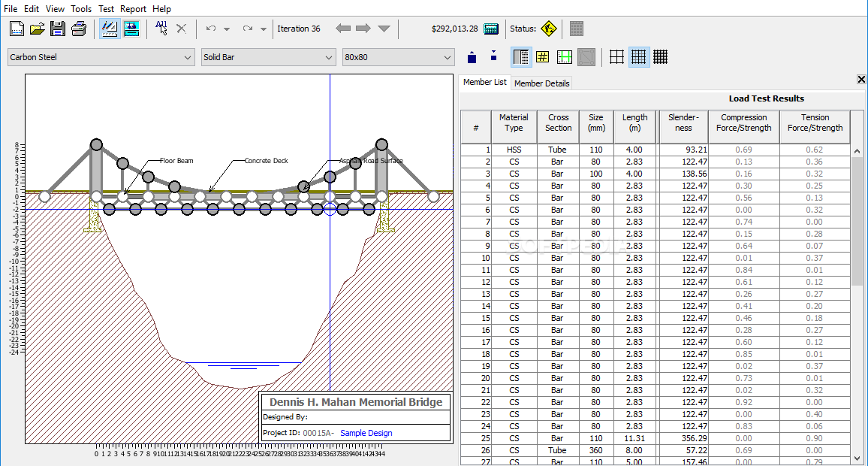The height and width of the screenshot is (466, 868).
Task: Click the Compression Force/Strength column header
Action: pyautogui.click(x=743, y=123)
